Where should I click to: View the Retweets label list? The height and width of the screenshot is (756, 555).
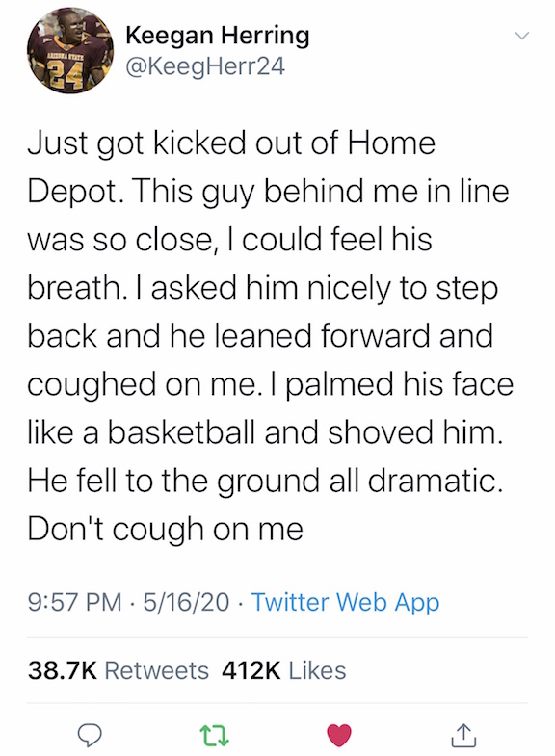pos(157,670)
